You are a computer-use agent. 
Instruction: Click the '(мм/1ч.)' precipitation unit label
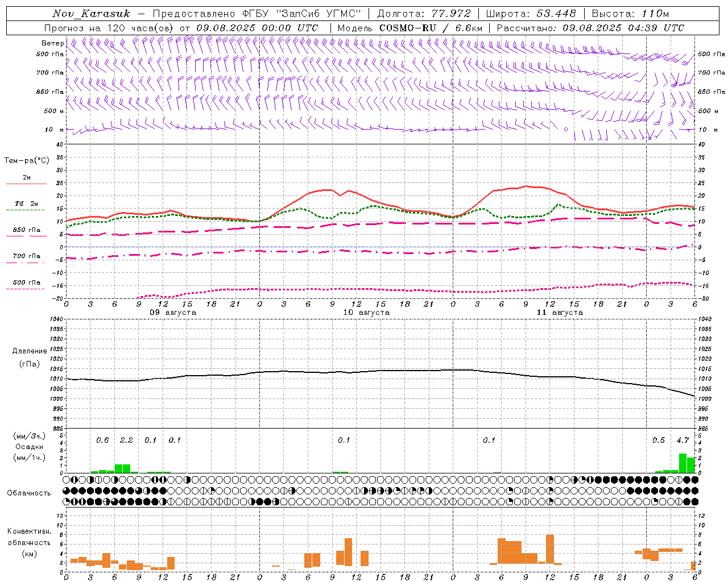coord(29,458)
